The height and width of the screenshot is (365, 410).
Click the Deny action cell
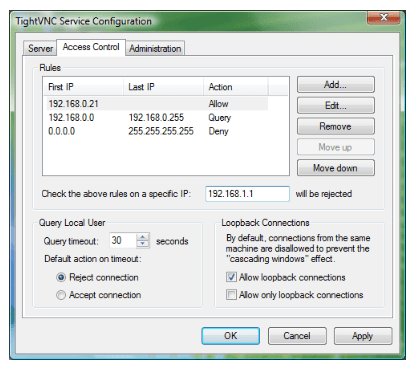[x=218, y=131]
